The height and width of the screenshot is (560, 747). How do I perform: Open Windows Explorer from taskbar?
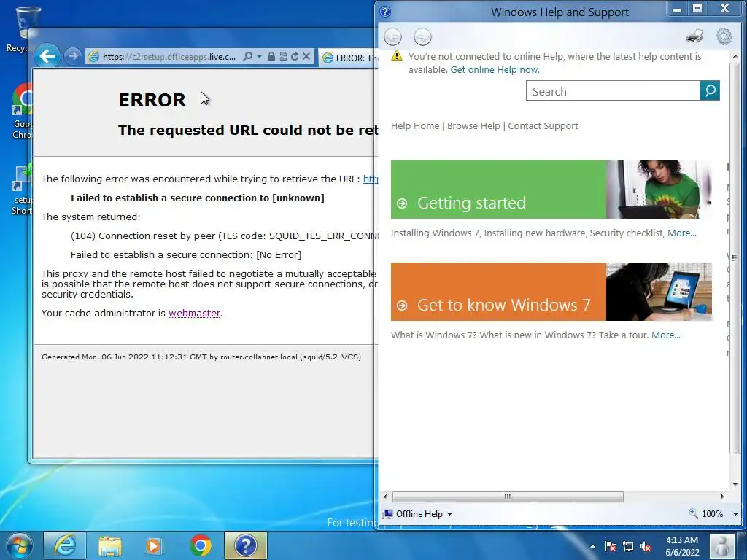point(110,545)
